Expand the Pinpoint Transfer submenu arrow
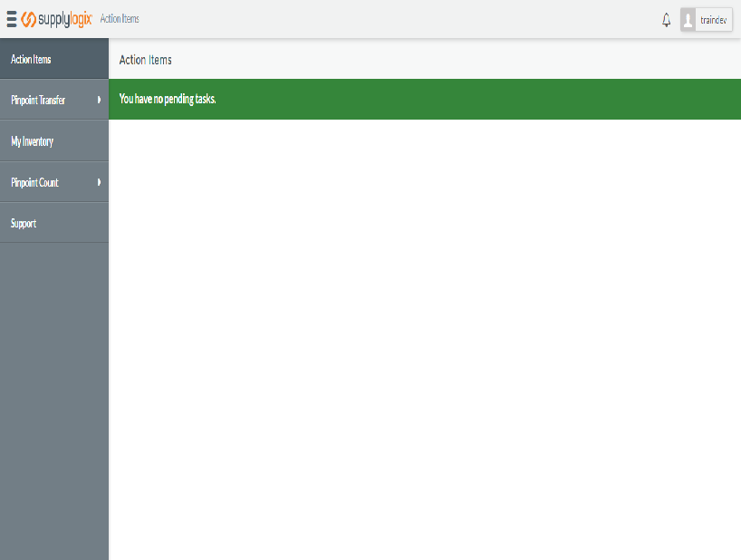The width and height of the screenshot is (741, 560). click(99, 100)
